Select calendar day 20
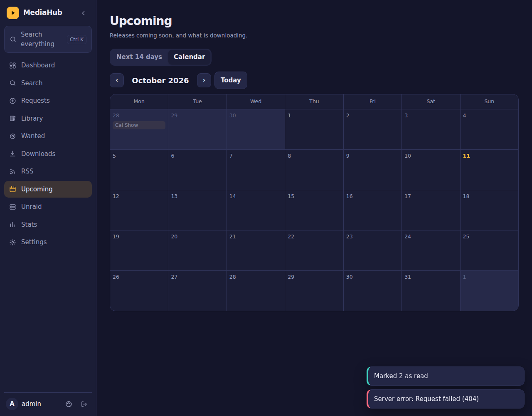This screenshot has height=416, width=532. (x=197, y=250)
